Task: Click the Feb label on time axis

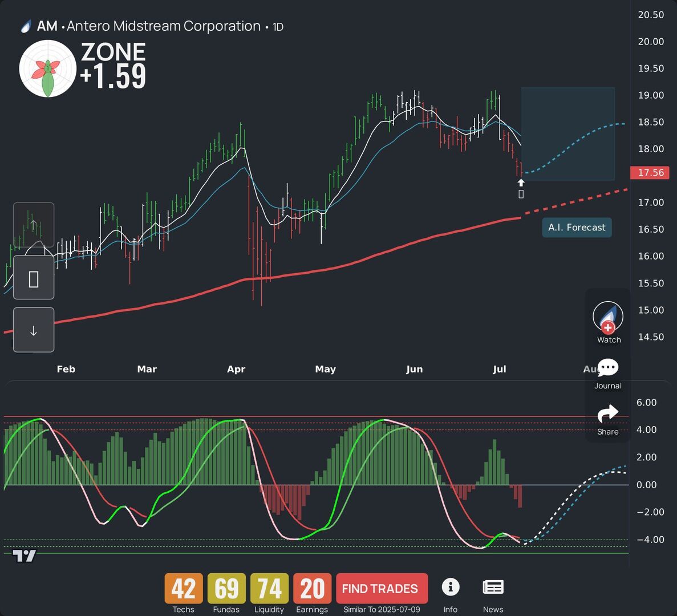Action: coord(66,369)
